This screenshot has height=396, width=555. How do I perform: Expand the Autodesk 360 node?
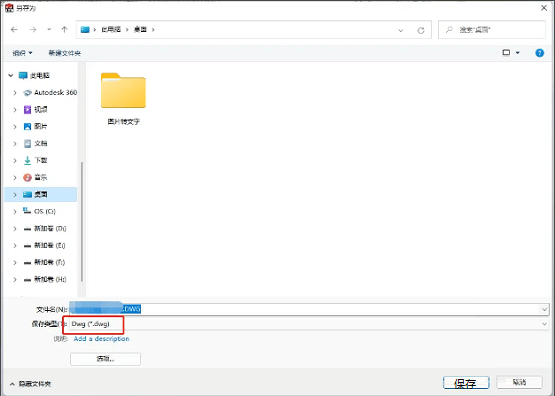point(15,93)
